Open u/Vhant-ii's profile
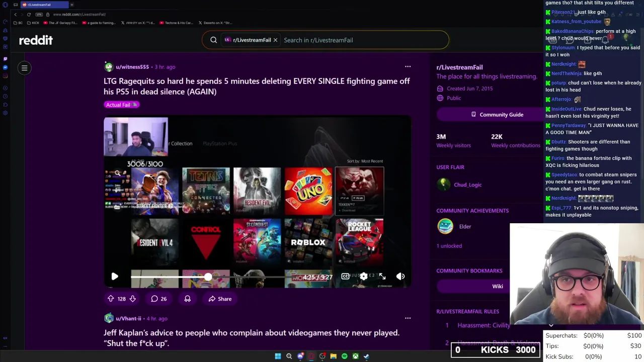Viewport: 644px width, 362px height. coord(128,318)
